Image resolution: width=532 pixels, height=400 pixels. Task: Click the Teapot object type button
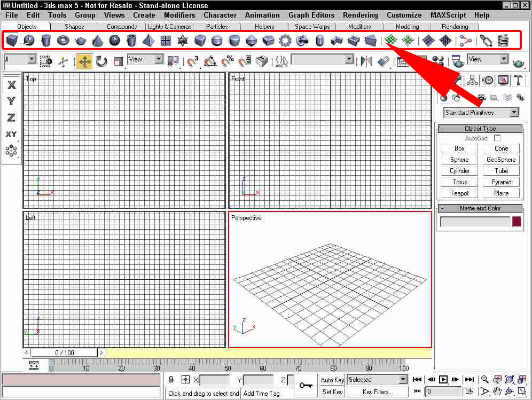459,193
